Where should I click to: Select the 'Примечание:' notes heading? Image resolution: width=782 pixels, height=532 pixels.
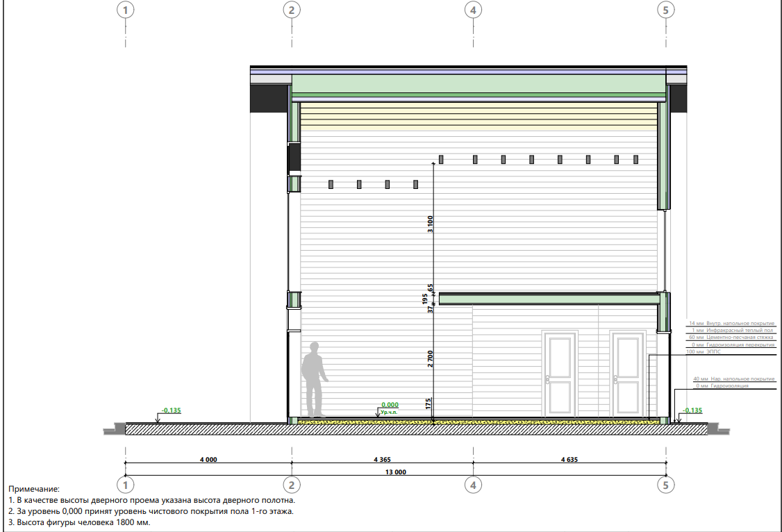(x=34, y=490)
